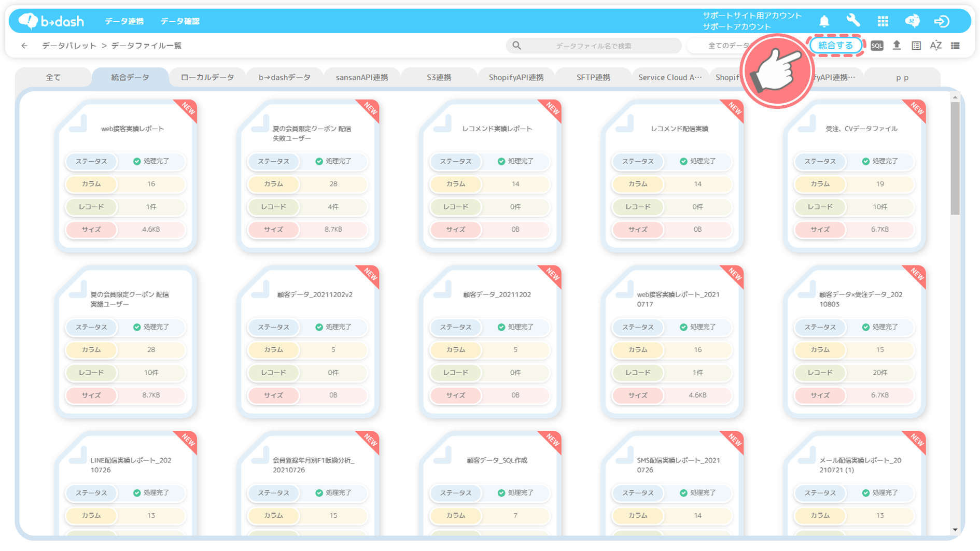Image resolution: width=980 pixels, height=551 pixels.
Task: Open the レコメンド実績レポート card title
Action: pos(497,129)
